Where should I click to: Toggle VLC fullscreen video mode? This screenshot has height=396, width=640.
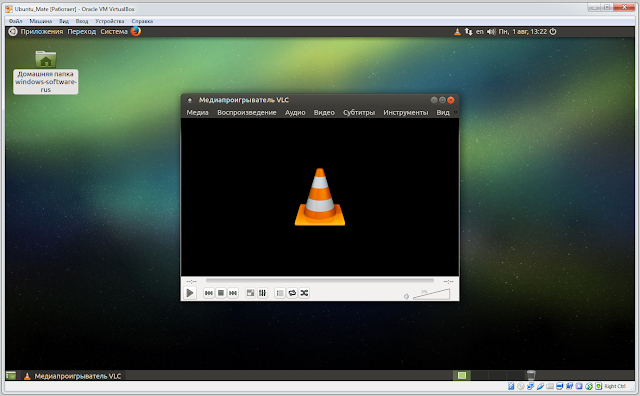click(250, 293)
